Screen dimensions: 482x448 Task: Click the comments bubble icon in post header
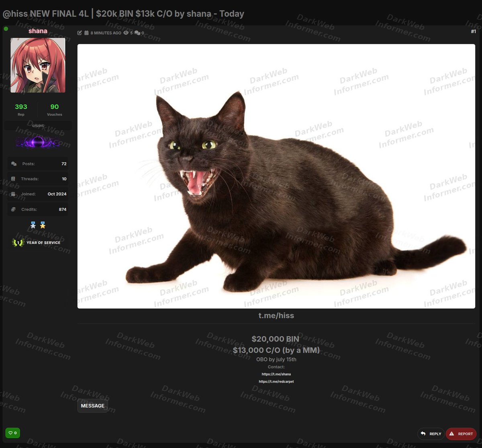click(x=137, y=33)
